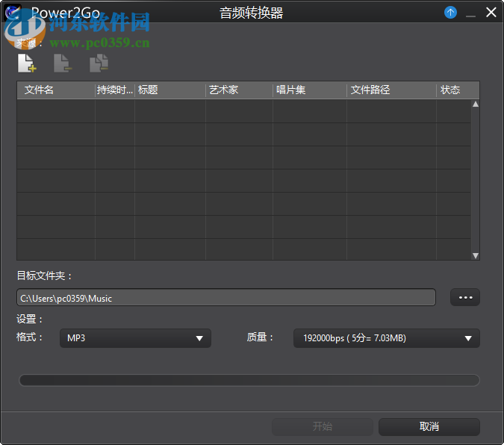Image resolution: width=504 pixels, height=445 pixels.
Task: Click the Power2Go logo icon
Action: pyautogui.click(x=13, y=12)
